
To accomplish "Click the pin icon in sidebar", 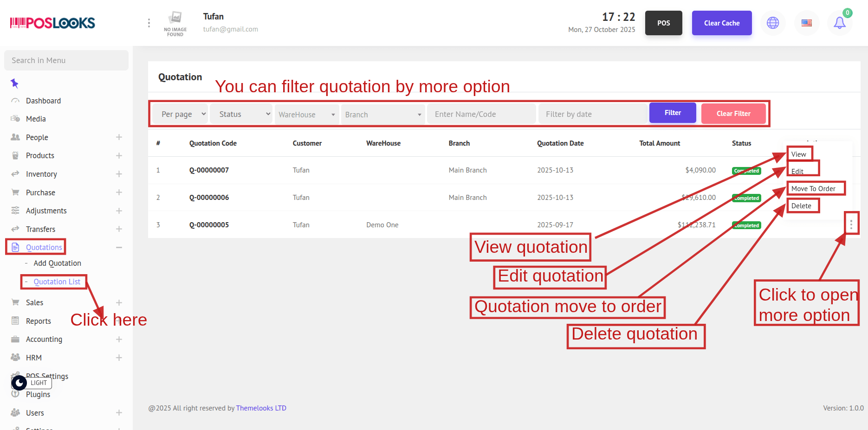I will click(x=14, y=83).
